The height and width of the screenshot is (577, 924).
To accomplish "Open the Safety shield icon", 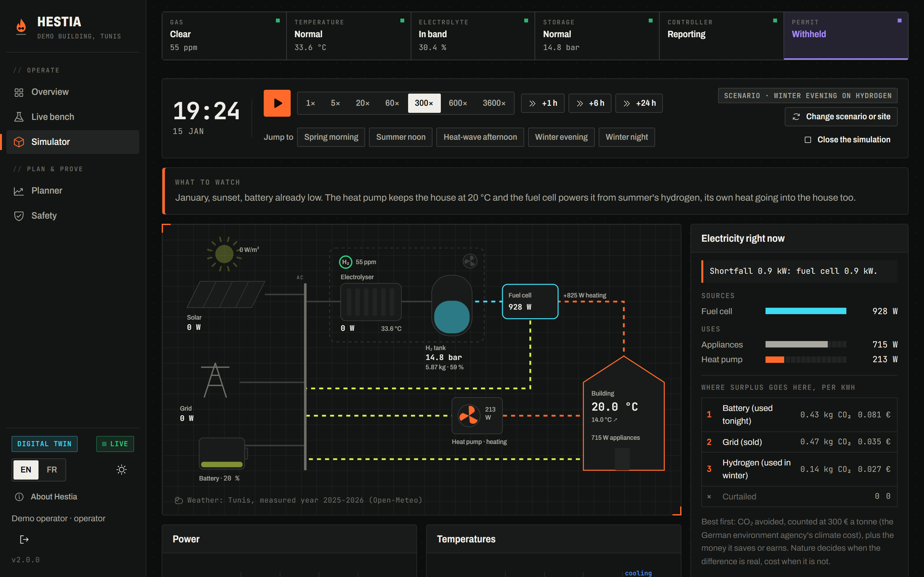I will tap(19, 216).
